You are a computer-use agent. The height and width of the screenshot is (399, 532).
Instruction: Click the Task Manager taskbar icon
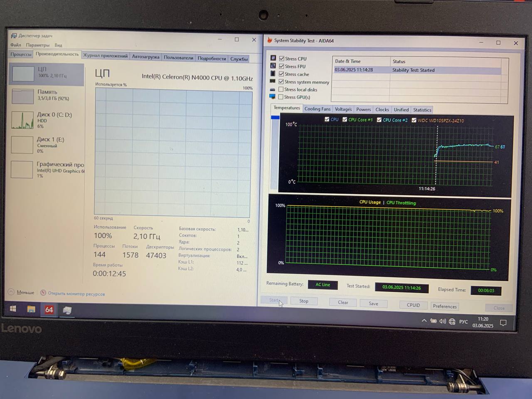click(x=67, y=310)
